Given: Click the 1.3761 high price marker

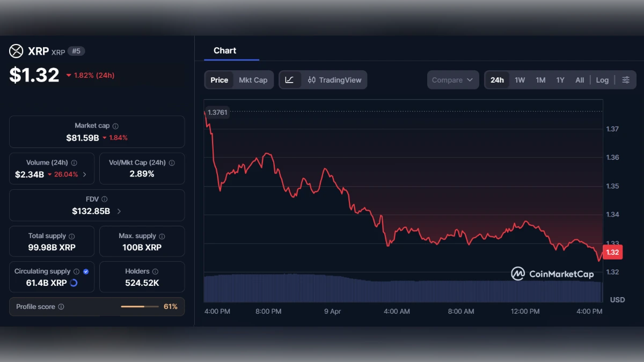Looking at the screenshot, I should tap(217, 113).
